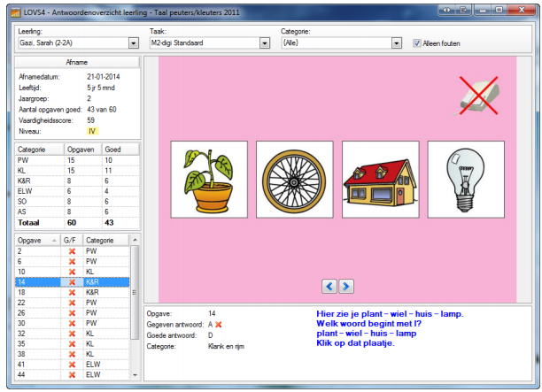The image size is (542, 392).
Task: Click the red cross in row 6
Action: (x=72, y=261)
